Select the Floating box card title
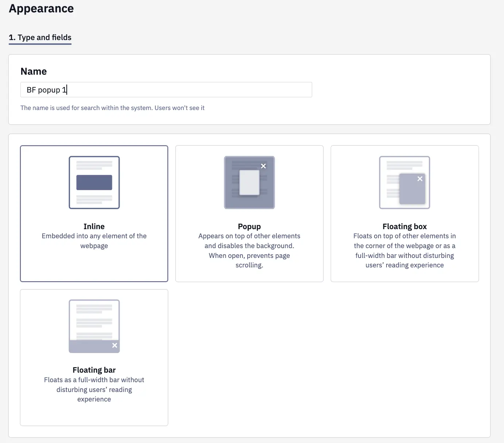 404,227
